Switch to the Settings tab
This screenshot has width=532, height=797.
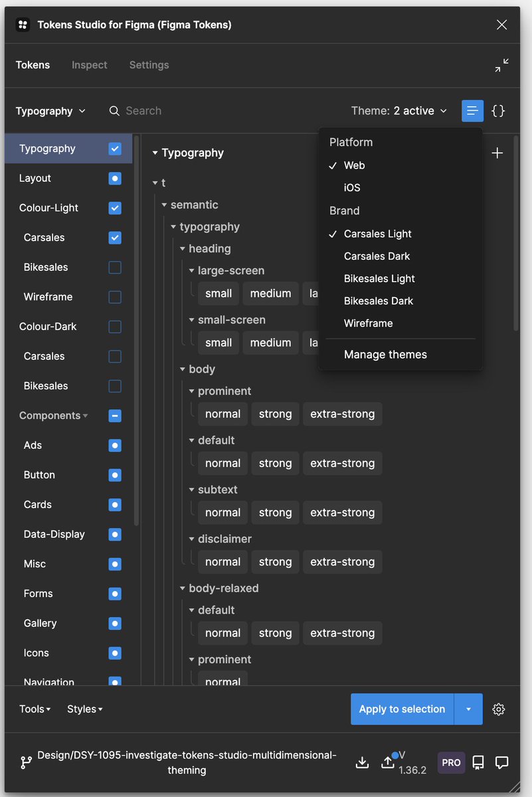[149, 65]
